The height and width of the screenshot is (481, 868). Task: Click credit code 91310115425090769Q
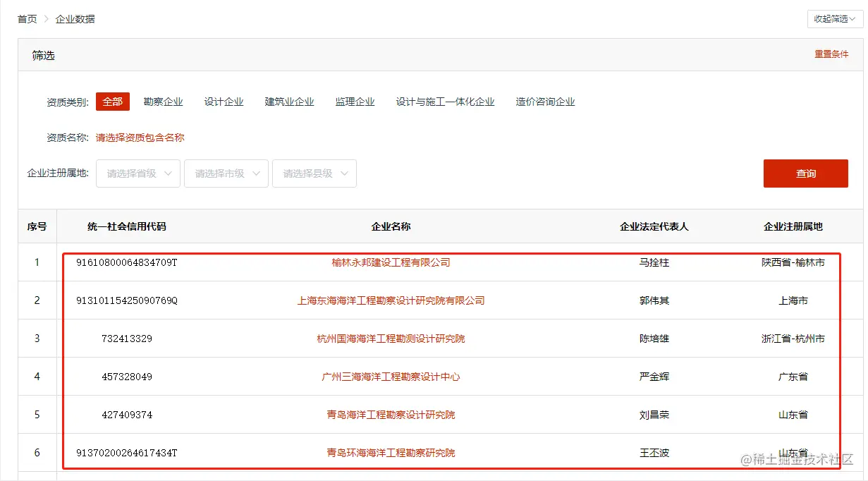pos(127,300)
